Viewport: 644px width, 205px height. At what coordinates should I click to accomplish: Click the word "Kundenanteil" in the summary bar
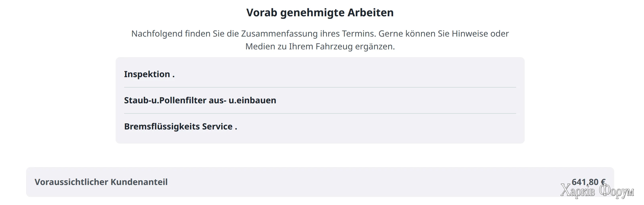[139, 182]
